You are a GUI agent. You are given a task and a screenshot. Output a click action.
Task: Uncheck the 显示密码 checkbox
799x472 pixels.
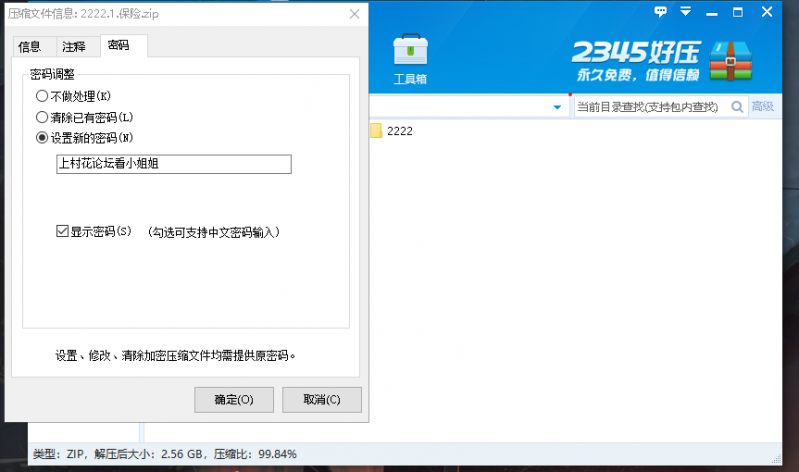(62, 232)
